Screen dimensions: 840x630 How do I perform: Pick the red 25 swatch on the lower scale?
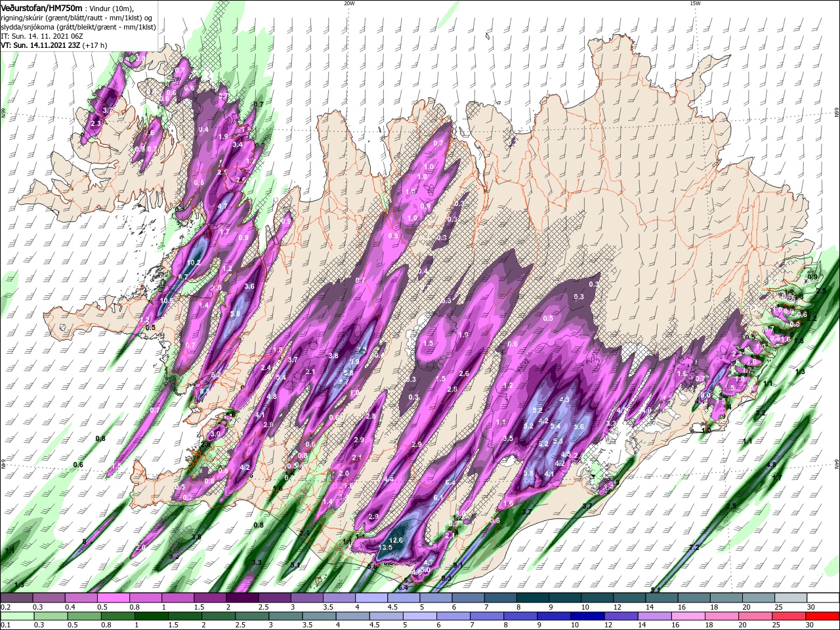(790, 616)
